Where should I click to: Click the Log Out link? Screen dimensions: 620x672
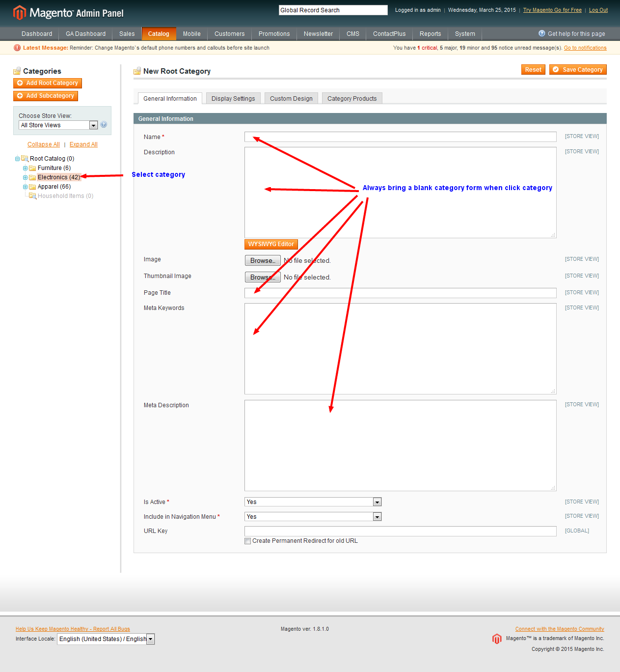[x=598, y=10]
